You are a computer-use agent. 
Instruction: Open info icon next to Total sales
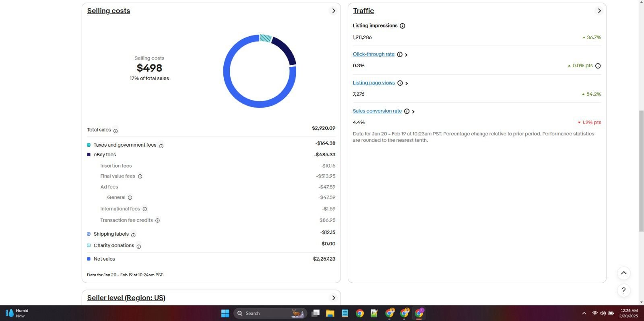[116, 131]
